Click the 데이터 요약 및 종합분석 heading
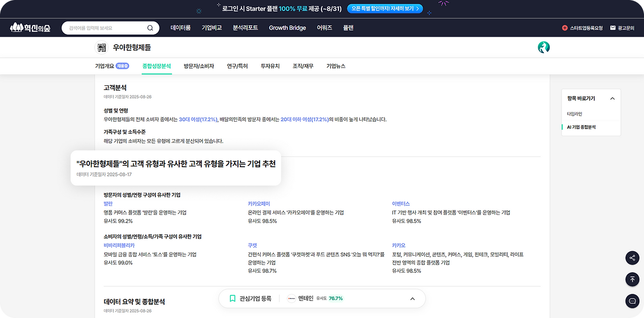This screenshot has height=318, width=644. (x=134, y=302)
